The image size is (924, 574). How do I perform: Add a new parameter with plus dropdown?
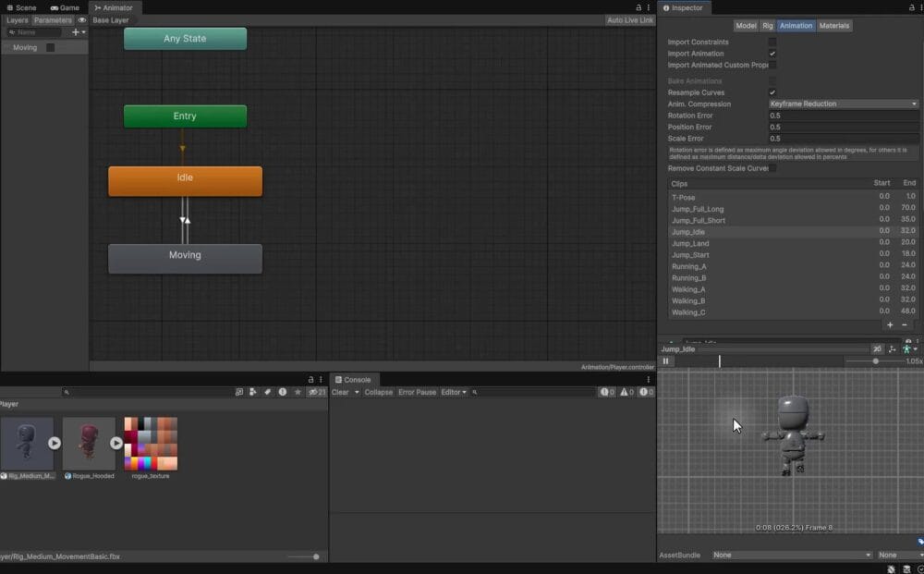(79, 32)
